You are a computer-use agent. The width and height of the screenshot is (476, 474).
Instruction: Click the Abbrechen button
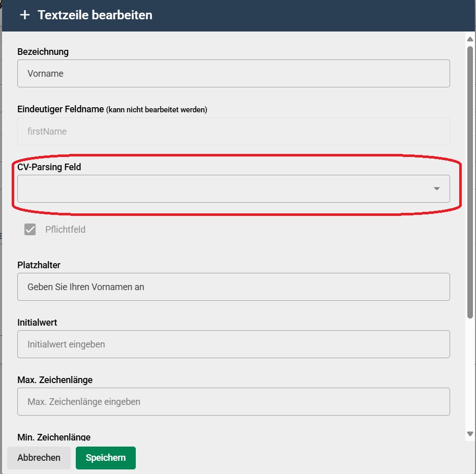pyautogui.click(x=39, y=458)
